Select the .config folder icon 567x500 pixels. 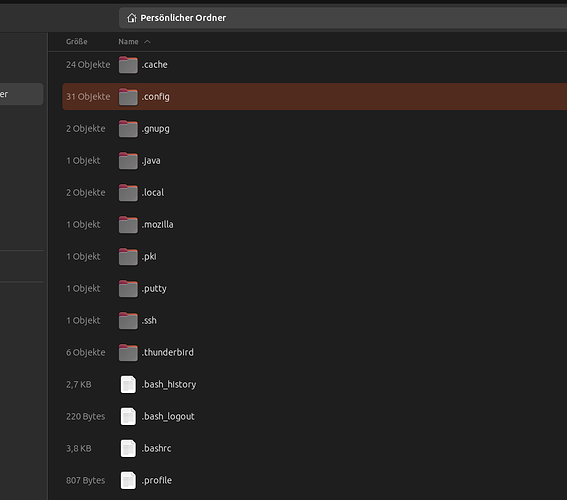click(x=128, y=97)
